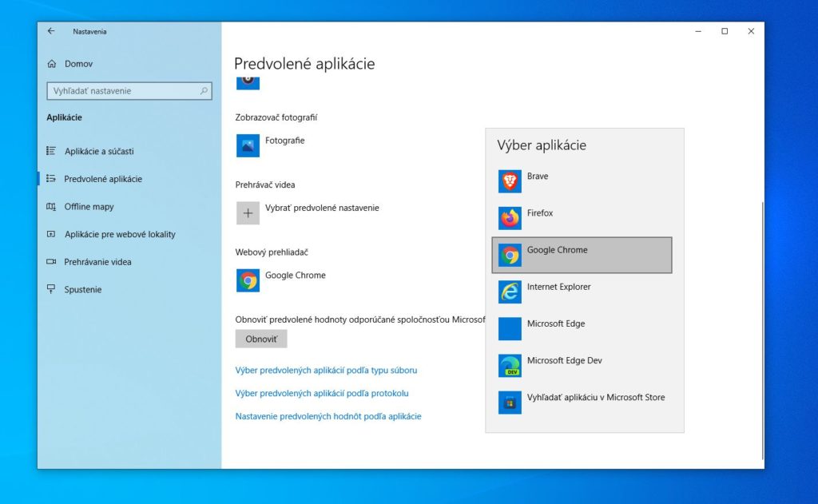Screen dimensions: 818x504
Task: Focus the Vyhľadať nastavenie search field
Action: (129, 91)
